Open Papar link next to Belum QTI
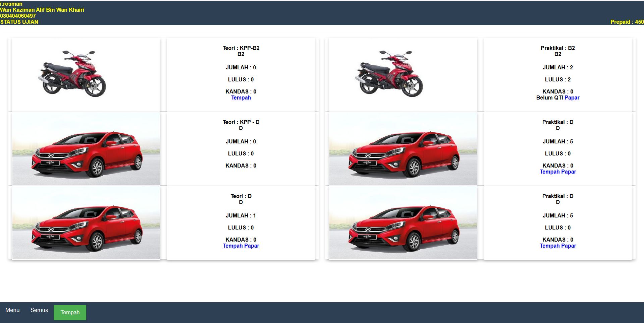Viewport: 644px width, 323px height. [x=572, y=98]
